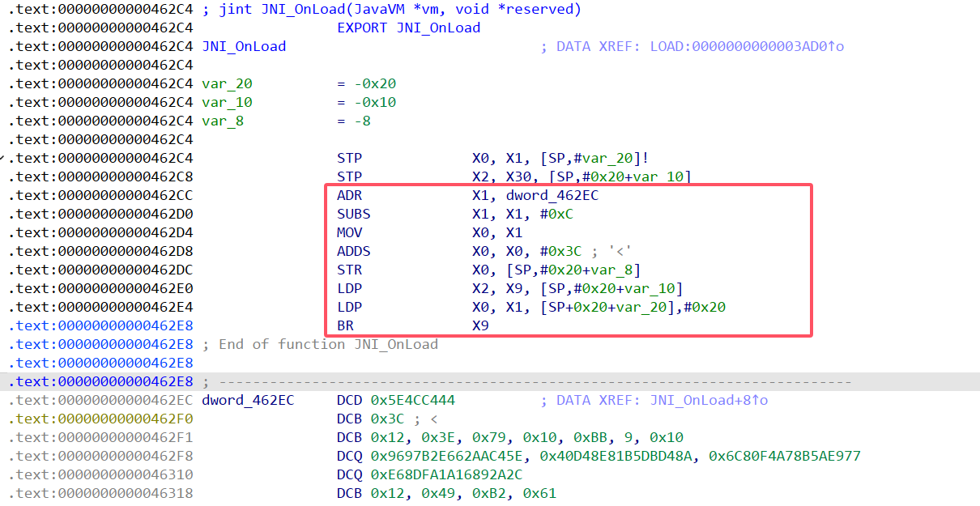Select the DCB 0x12, 0x3E, 0x79 line
This screenshot has height=506, width=980.
509,437
